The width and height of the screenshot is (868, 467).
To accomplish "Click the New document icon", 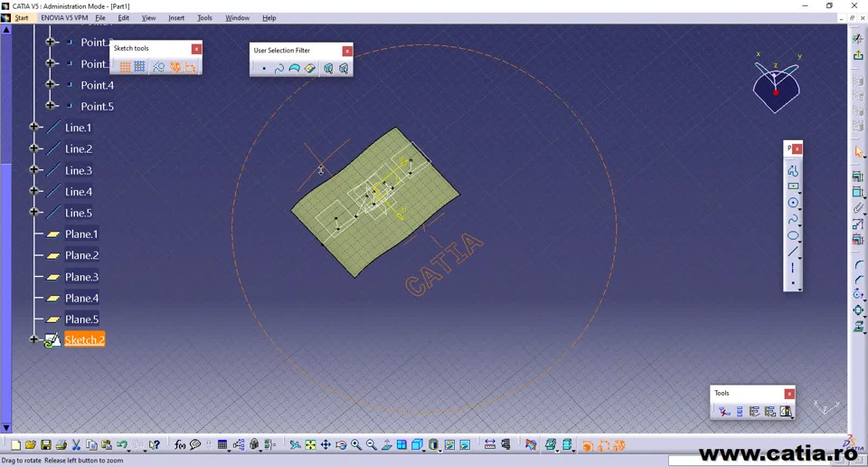I will tap(15, 445).
